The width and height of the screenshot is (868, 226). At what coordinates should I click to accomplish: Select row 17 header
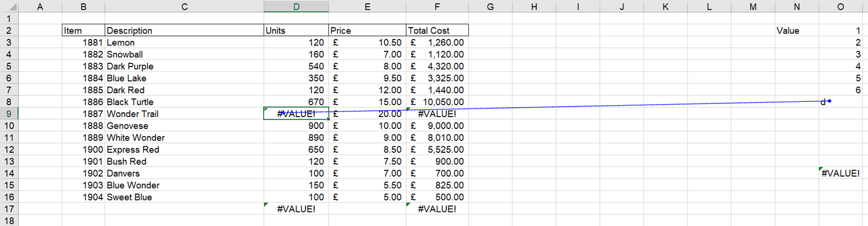(x=9, y=209)
